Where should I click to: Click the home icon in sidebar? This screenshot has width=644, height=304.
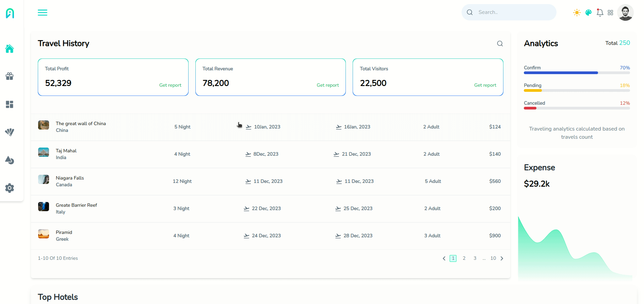pyautogui.click(x=10, y=49)
